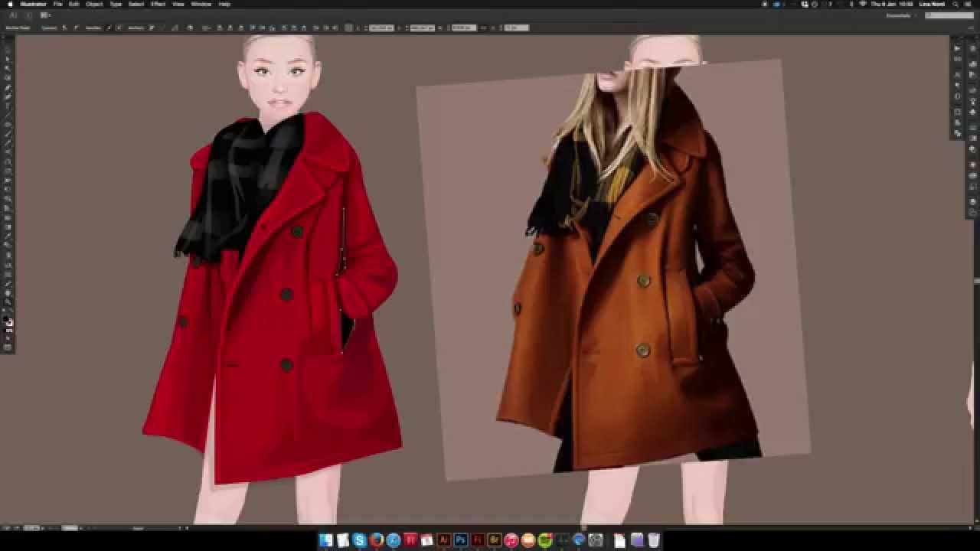Open Skype from the Dock

tap(360, 540)
